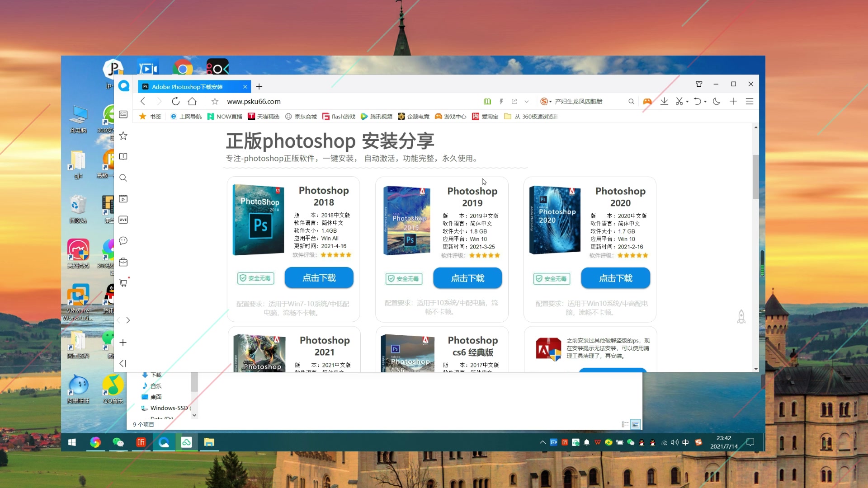The width and height of the screenshot is (868, 488).
Task: Click the rocket back-to-top icon
Action: [741, 316]
